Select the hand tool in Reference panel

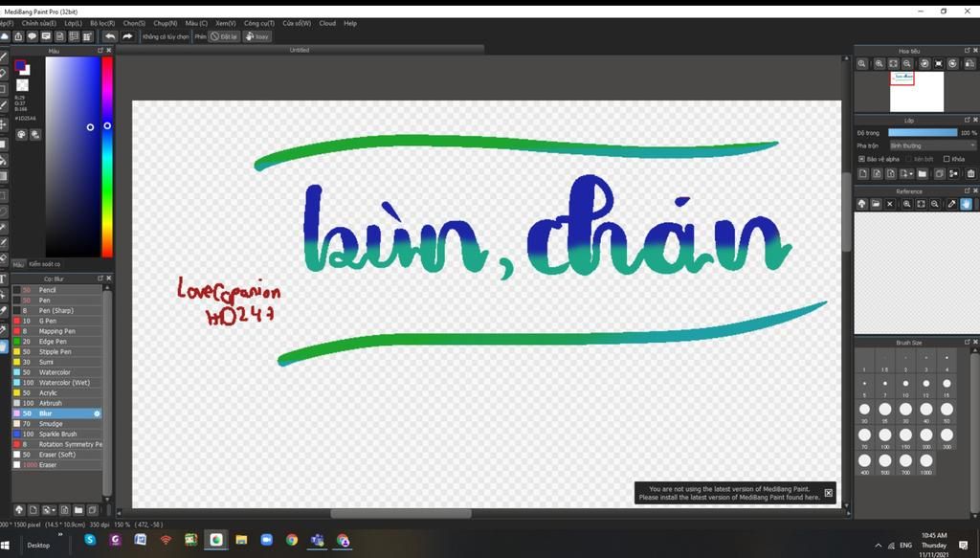(967, 204)
